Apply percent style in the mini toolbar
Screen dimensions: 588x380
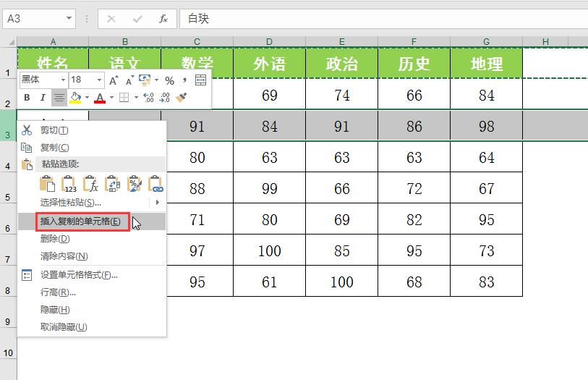(x=169, y=80)
